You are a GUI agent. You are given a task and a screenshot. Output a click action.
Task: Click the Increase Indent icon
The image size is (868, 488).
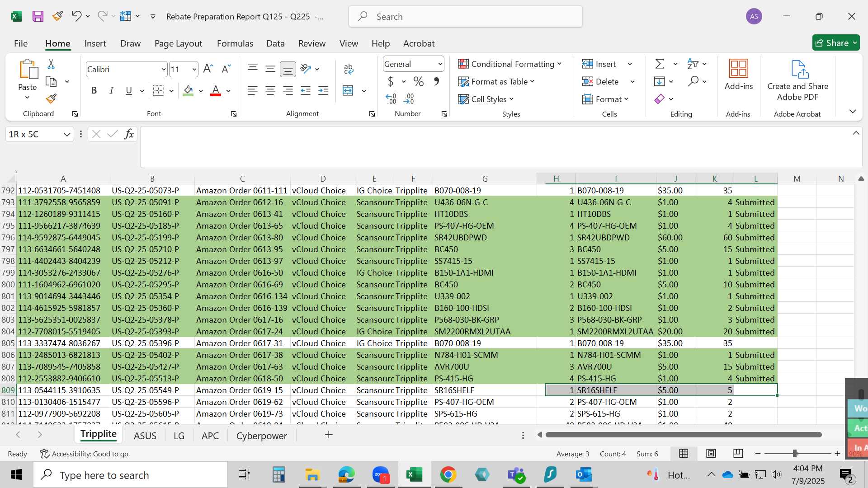[x=323, y=91]
